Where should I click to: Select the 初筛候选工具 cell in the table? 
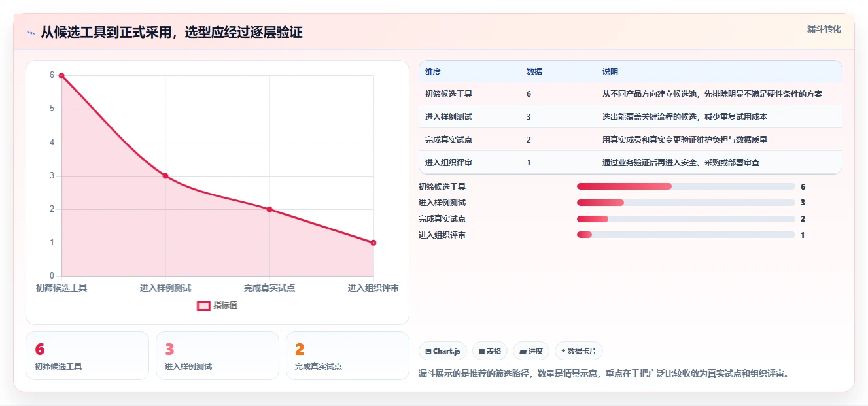(449, 94)
